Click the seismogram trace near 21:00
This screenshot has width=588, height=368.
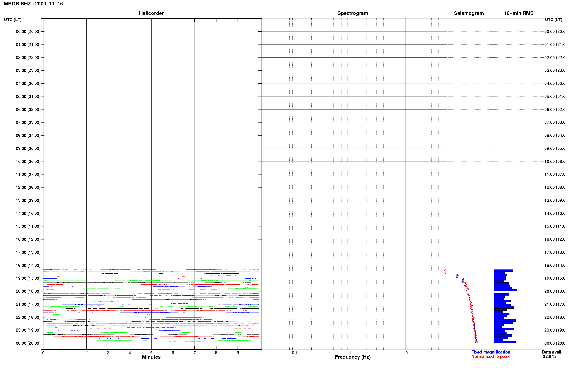point(471,304)
